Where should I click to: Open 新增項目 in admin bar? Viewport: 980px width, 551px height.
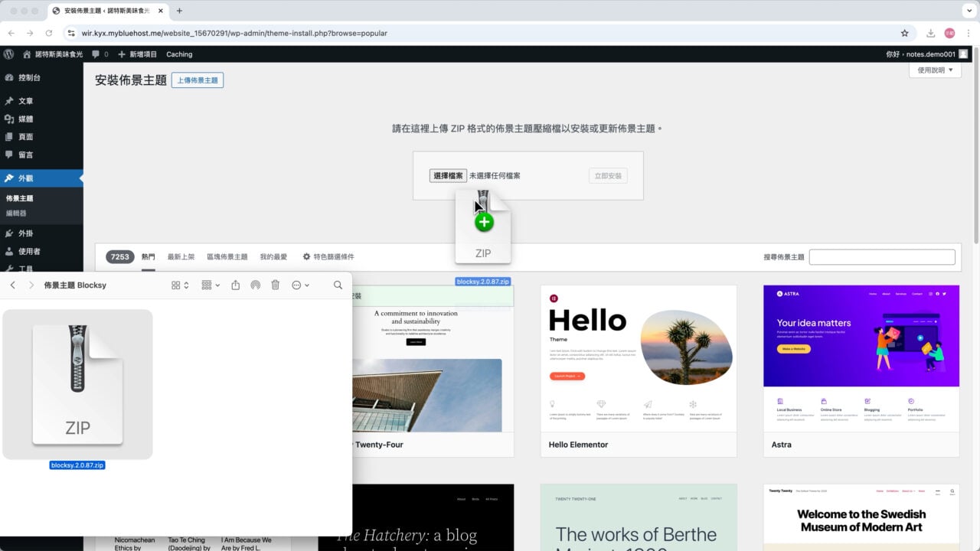point(137,54)
